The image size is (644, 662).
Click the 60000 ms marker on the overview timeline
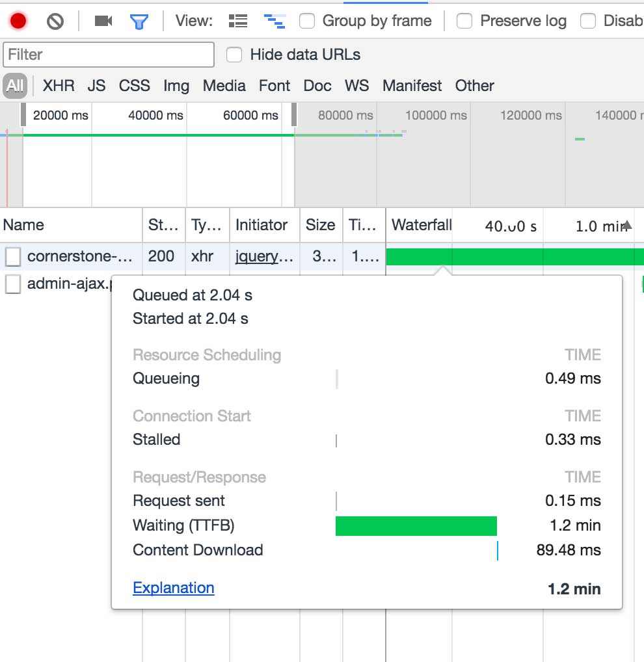coord(250,116)
